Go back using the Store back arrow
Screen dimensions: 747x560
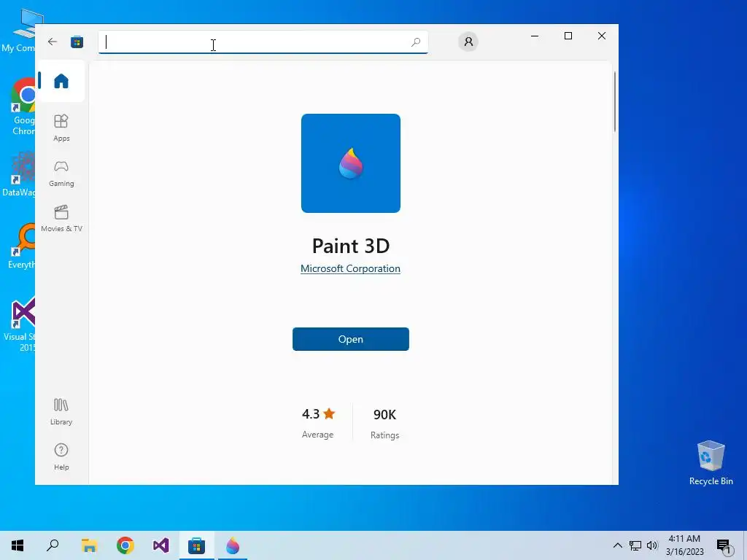point(53,42)
